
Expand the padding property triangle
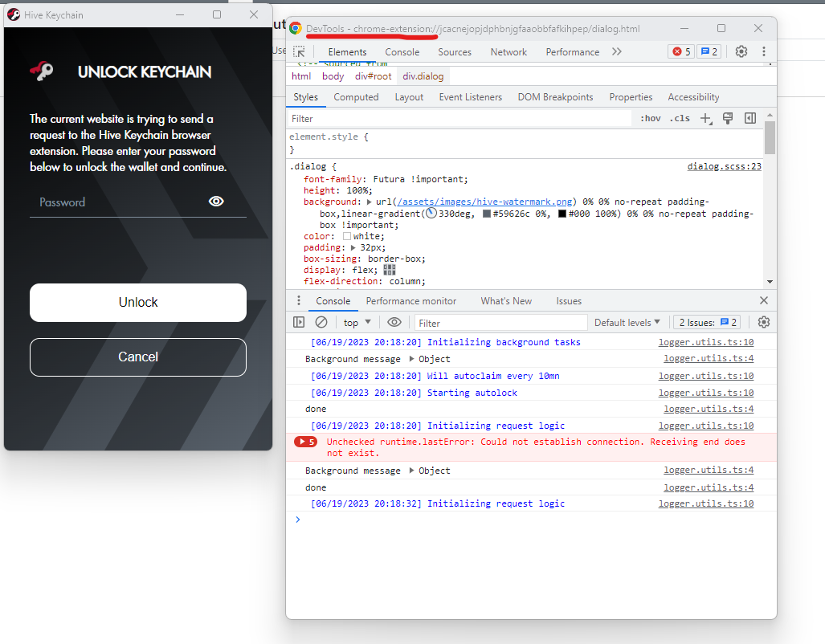tap(353, 247)
